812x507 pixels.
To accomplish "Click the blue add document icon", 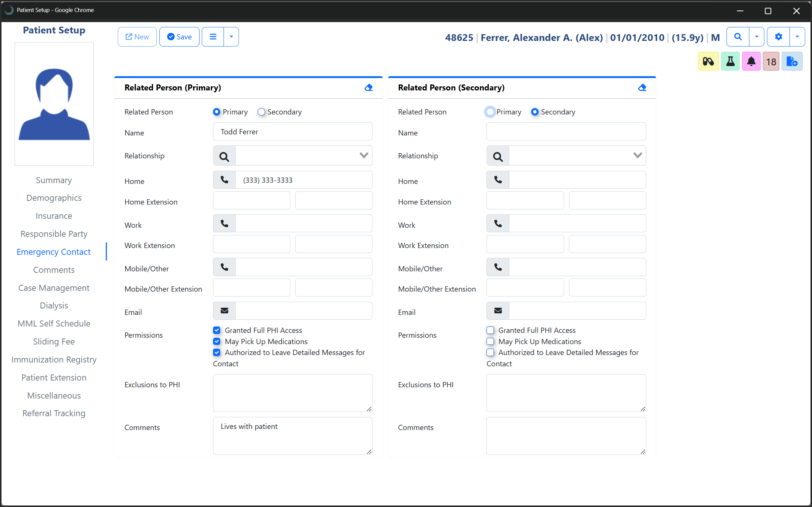I will (x=792, y=61).
